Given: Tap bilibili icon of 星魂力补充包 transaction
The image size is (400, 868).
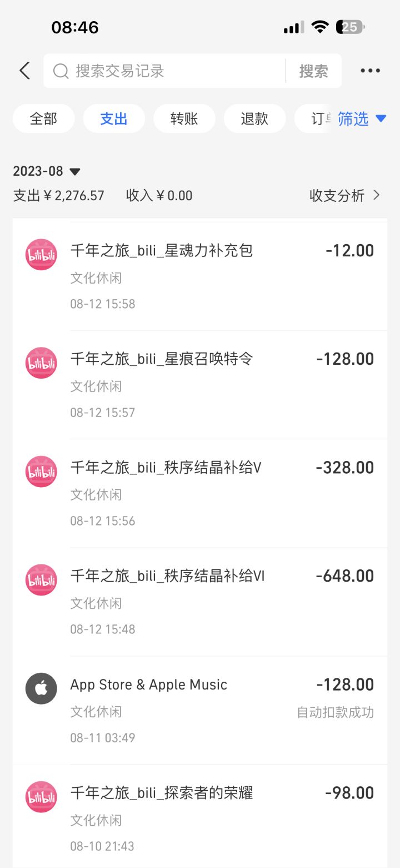Looking at the screenshot, I should tap(41, 255).
